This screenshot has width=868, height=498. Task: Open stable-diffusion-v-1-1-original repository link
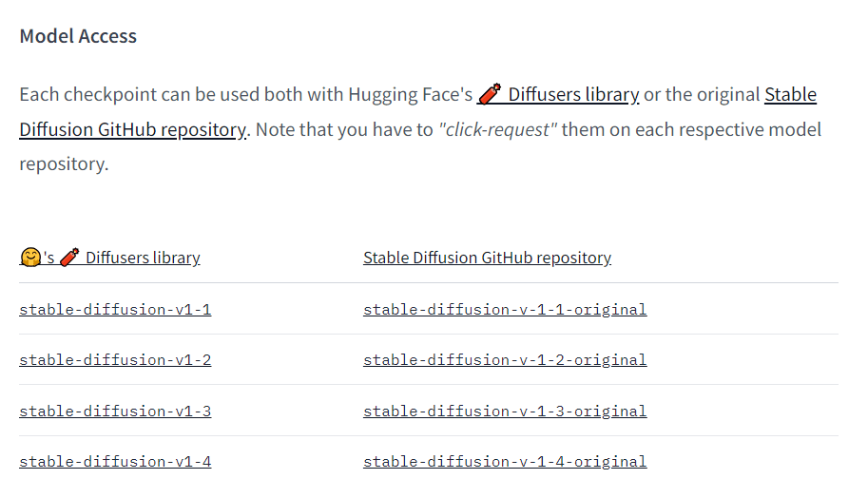pyautogui.click(x=505, y=309)
